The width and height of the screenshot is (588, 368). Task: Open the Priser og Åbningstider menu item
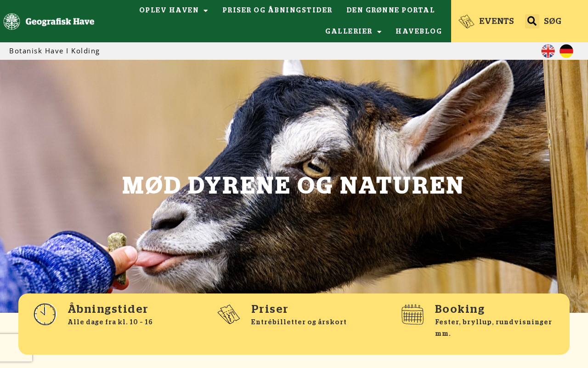click(277, 10)
